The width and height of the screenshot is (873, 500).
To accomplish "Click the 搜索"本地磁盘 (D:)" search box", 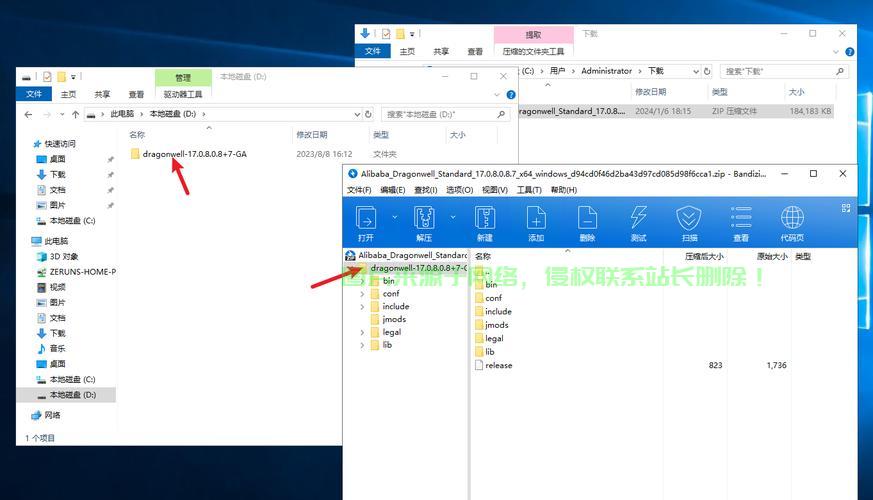I will tap(445, 114).
